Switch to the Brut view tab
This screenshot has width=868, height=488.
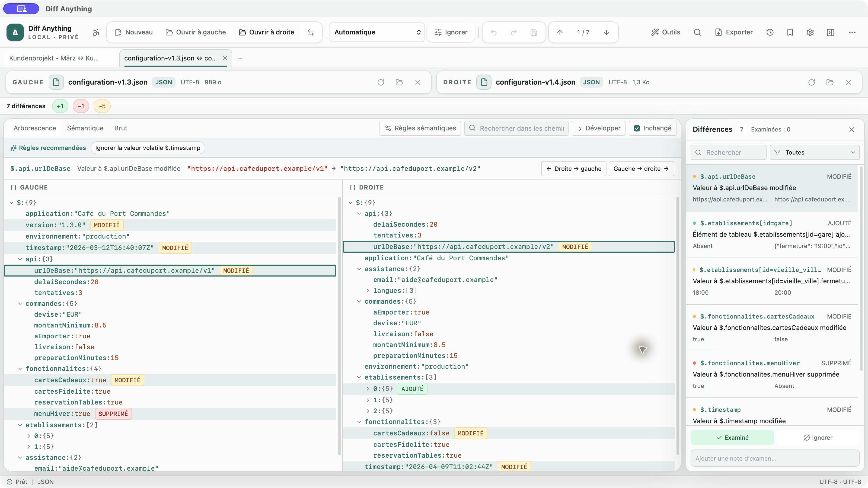click(x=121, y=128)
